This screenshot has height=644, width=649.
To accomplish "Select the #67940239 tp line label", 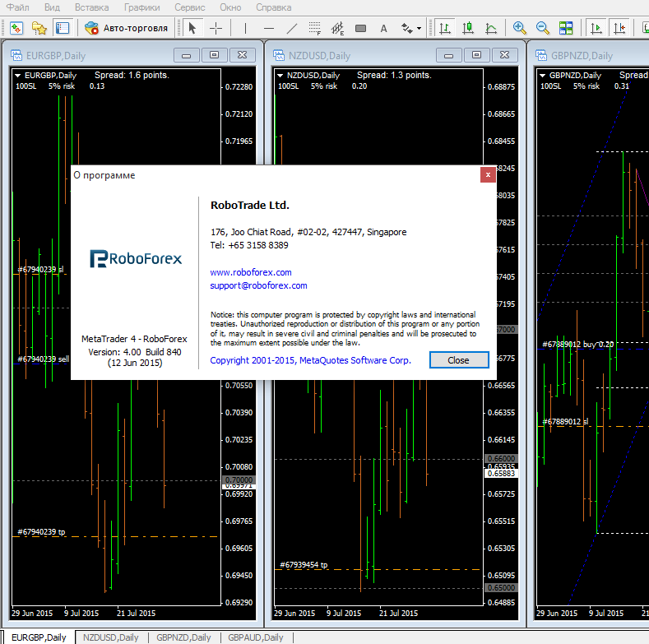I will tap(41, 532).
